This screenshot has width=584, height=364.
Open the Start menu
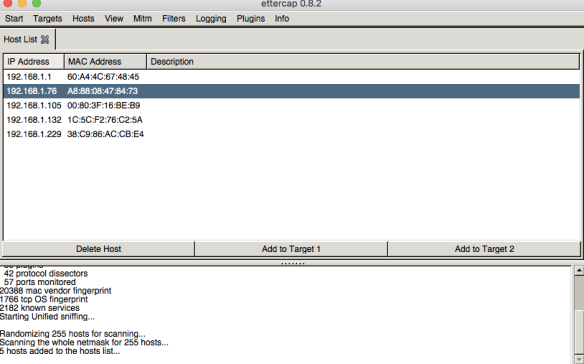click(14, 19)
